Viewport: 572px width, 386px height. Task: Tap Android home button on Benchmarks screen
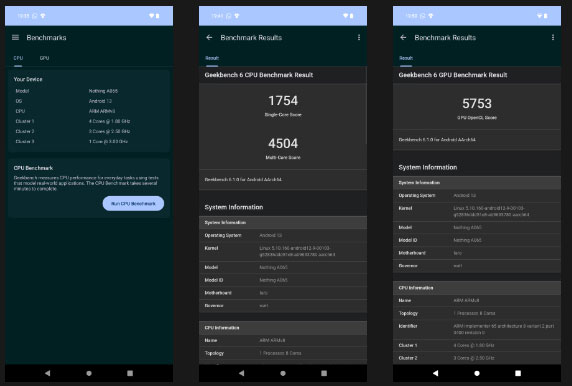click(89, 373)
